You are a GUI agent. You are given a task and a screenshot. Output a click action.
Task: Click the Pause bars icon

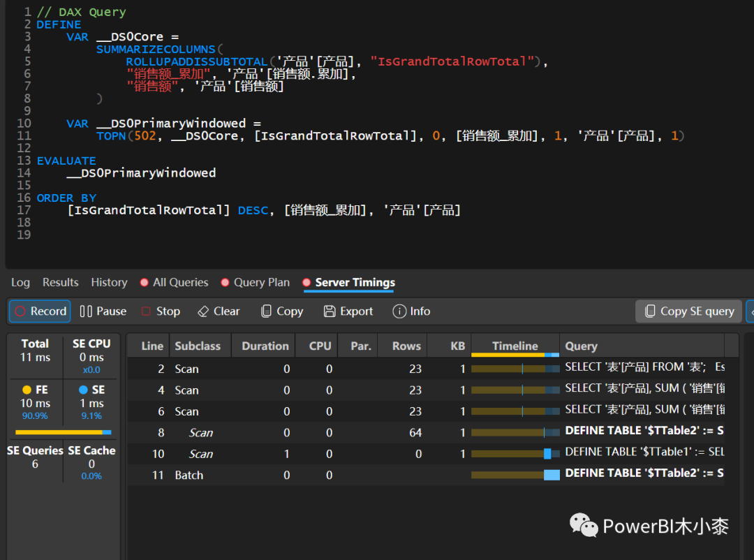tap(86, 311)
